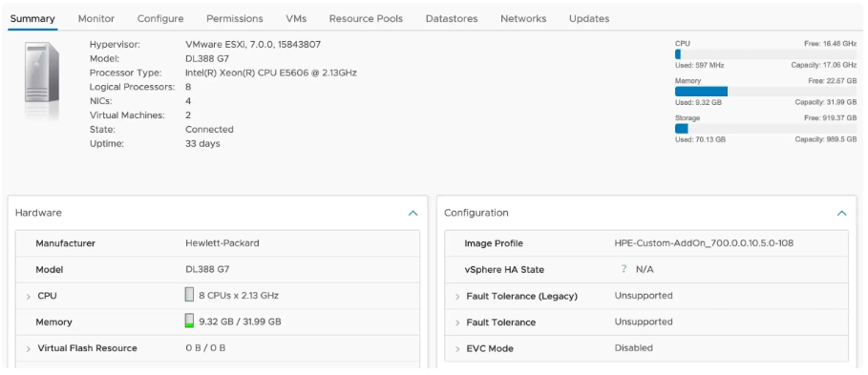The image size is (868, 375).
Task: Click the 'Virtual Machines:' label
Action: click(x=127, y=115)
